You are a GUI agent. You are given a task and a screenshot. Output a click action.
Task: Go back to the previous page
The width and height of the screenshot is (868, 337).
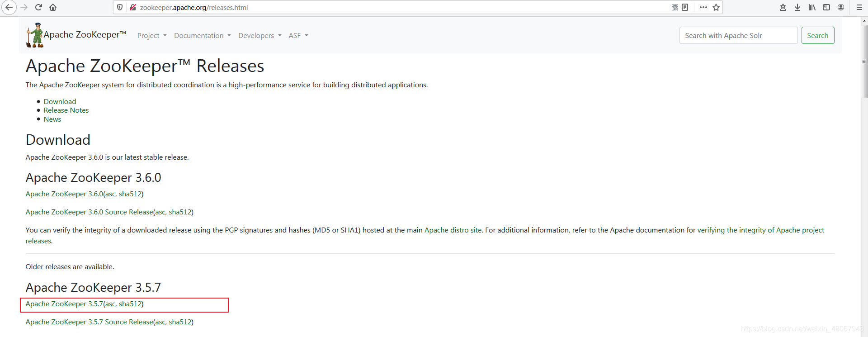coord(9,7)
